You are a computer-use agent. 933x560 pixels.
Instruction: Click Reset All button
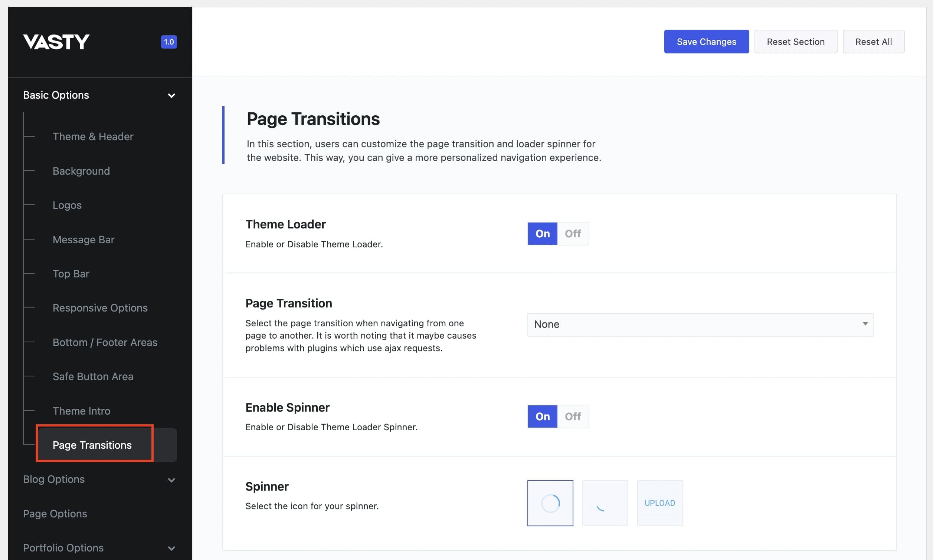pyautogui.click(x=873, y=42)
